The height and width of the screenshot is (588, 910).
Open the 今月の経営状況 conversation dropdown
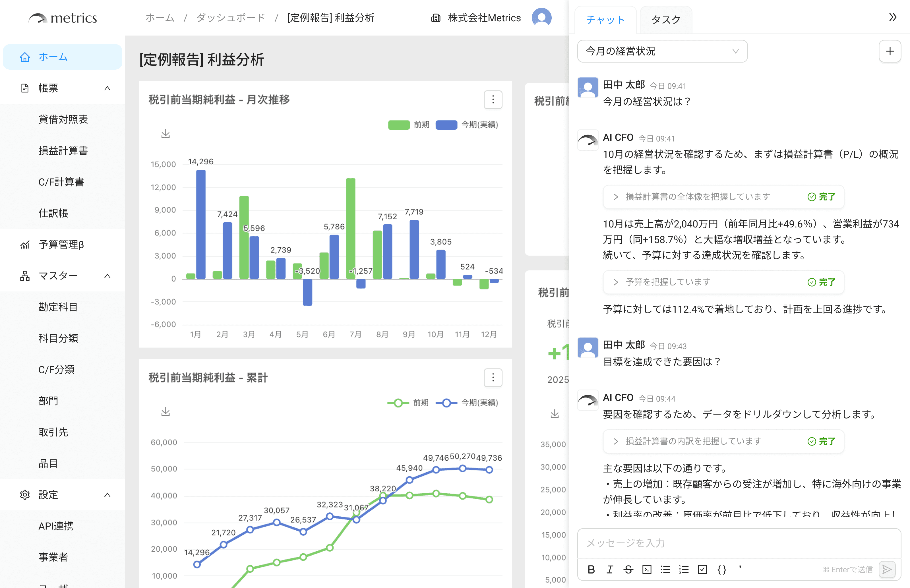click(x=662, y=51)
